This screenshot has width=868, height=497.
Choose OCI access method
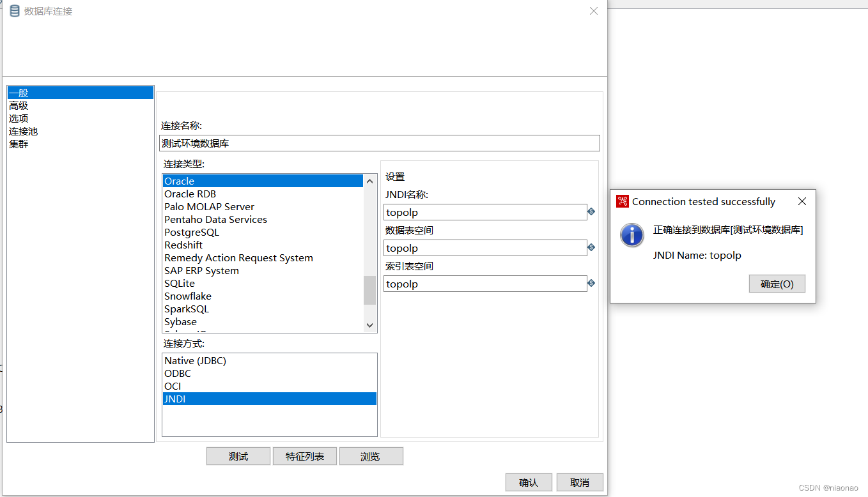(270, 386)
